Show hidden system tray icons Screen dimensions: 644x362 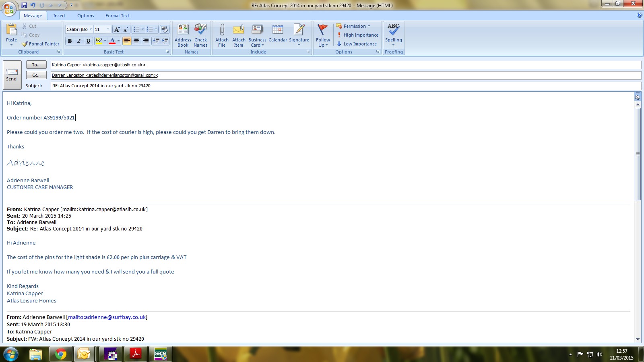tap(570, 354)
